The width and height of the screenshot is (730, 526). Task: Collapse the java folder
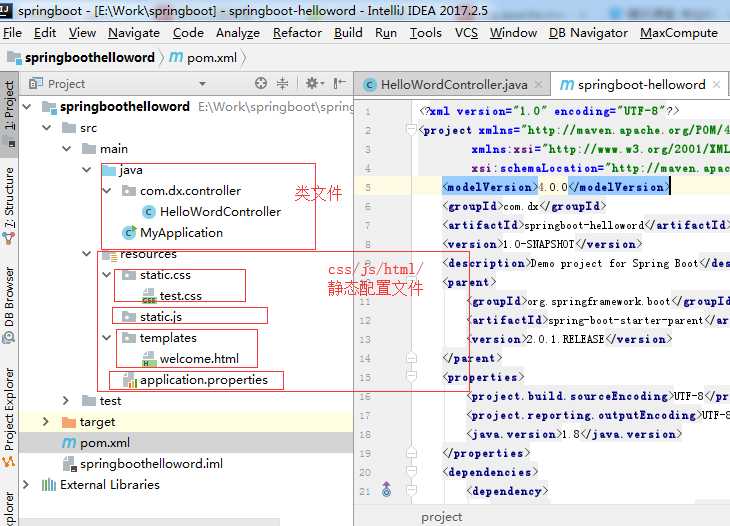point(87,169)
